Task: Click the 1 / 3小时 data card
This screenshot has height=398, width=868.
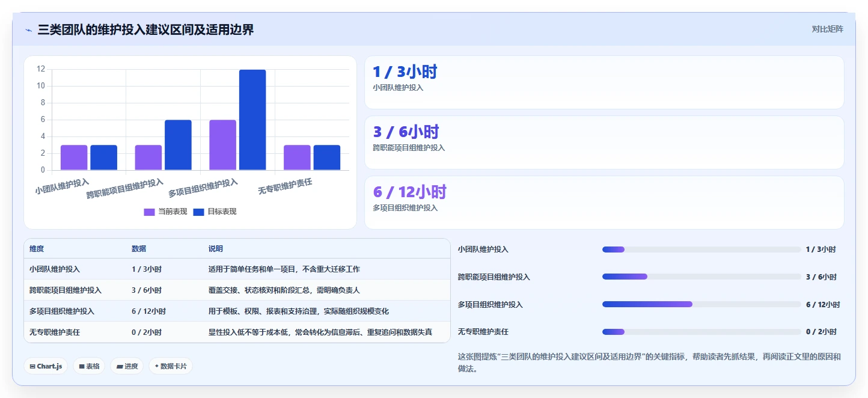Action: (x=604, y=82)
